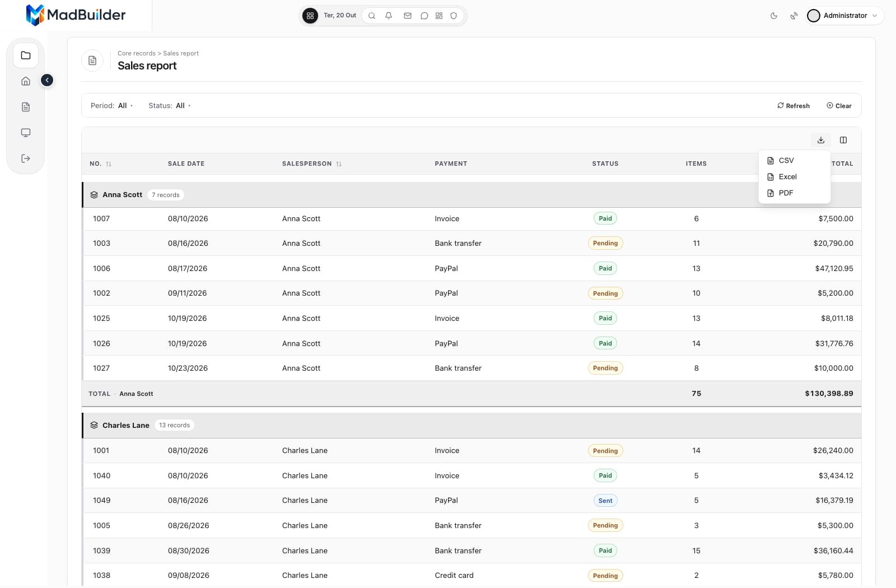
Task: Sort by Salesperson column
Action: point(312,164)
